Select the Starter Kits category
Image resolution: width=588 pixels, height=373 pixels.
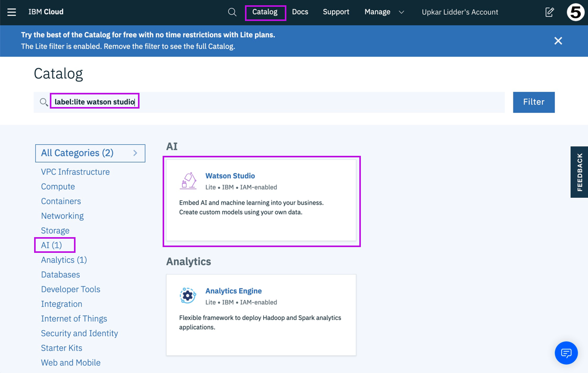(61, 348)
